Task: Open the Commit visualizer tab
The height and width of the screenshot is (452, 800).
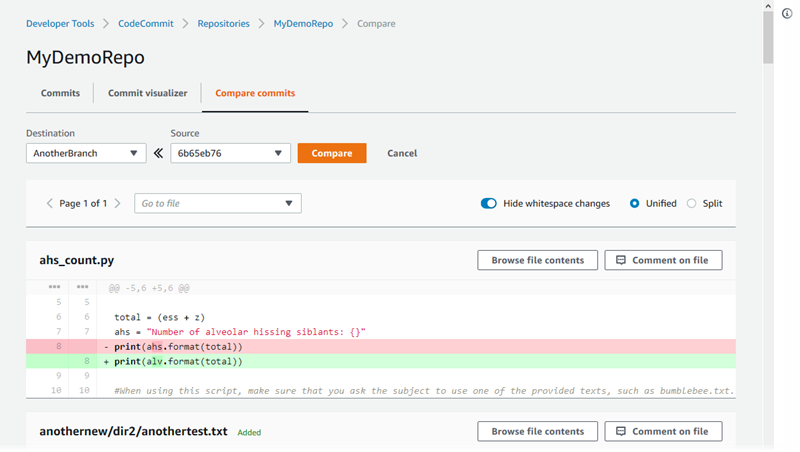Action: click(x=147, y=93)
